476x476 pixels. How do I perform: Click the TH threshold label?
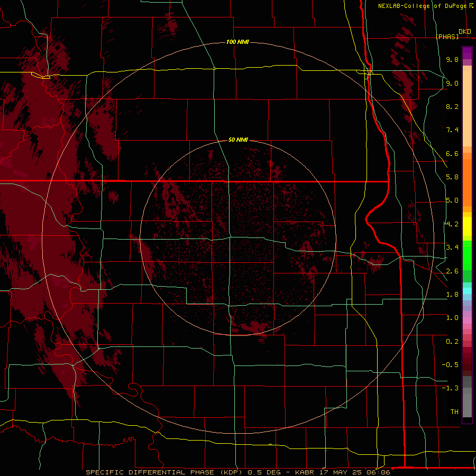[454, 412]
